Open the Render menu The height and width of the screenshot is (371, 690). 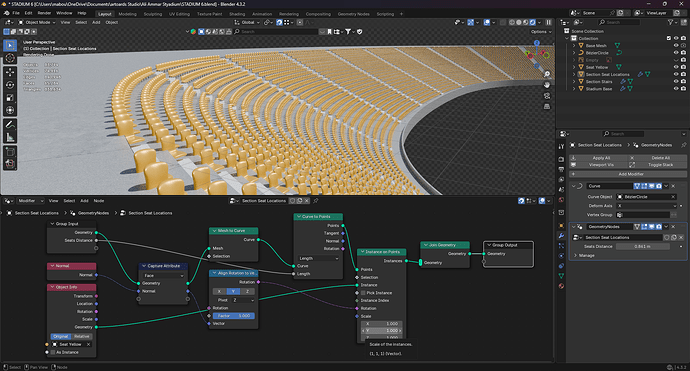pyautogui.click(x=44, y=13)
